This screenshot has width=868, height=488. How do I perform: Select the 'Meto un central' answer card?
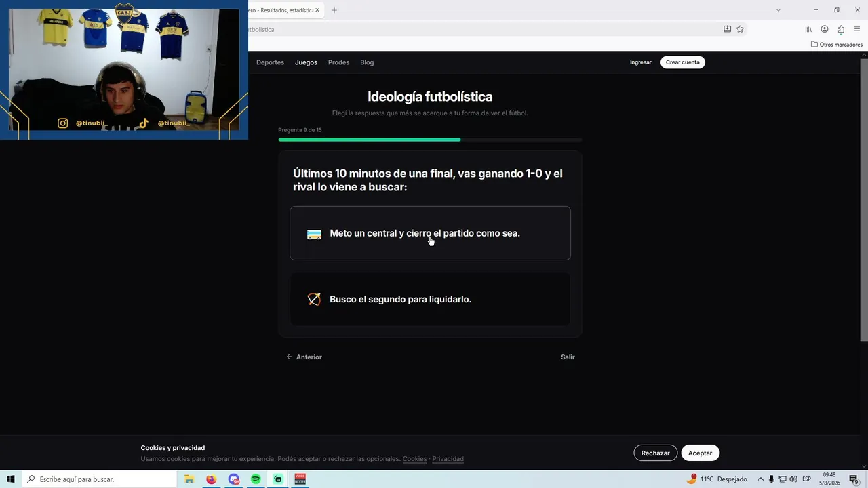(430, 233)
